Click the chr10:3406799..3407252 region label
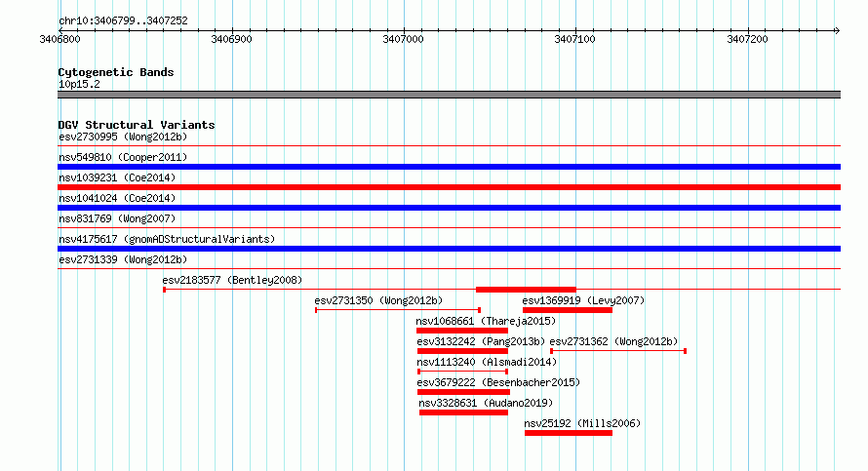 (123, 21)
